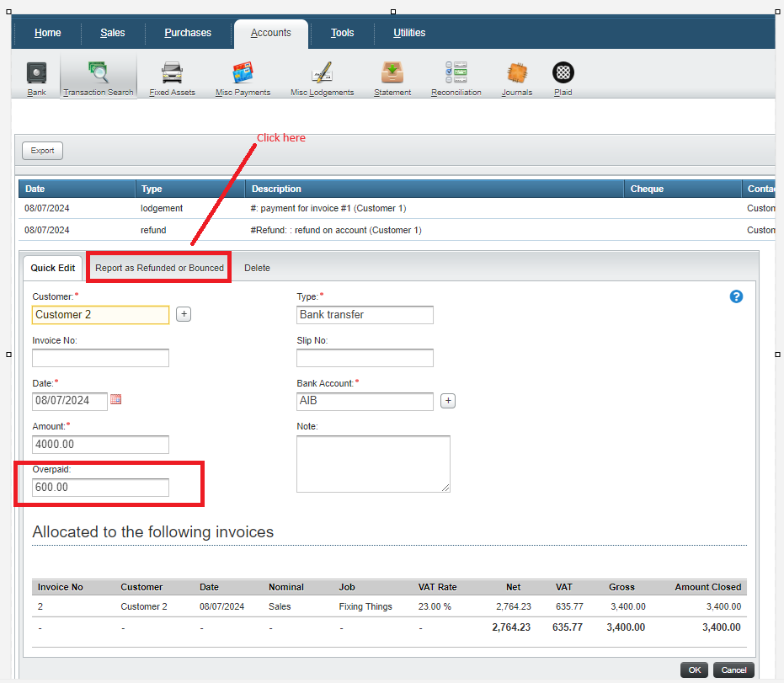Open the Delete tab

257,268
